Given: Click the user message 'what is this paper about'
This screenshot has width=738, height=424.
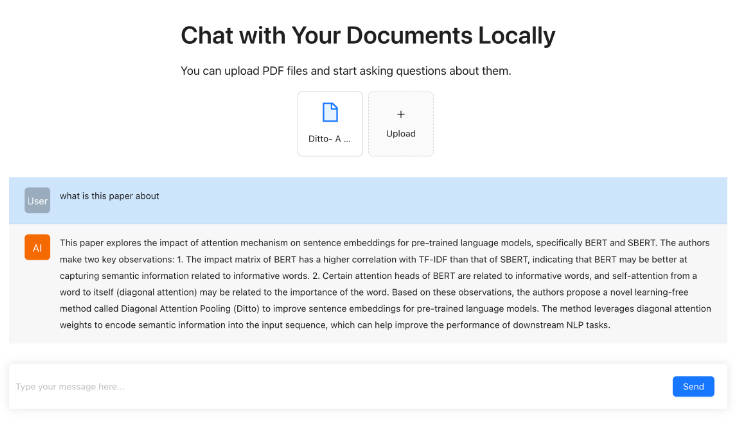Looking at the screenshot, I should tap(109, 196).
